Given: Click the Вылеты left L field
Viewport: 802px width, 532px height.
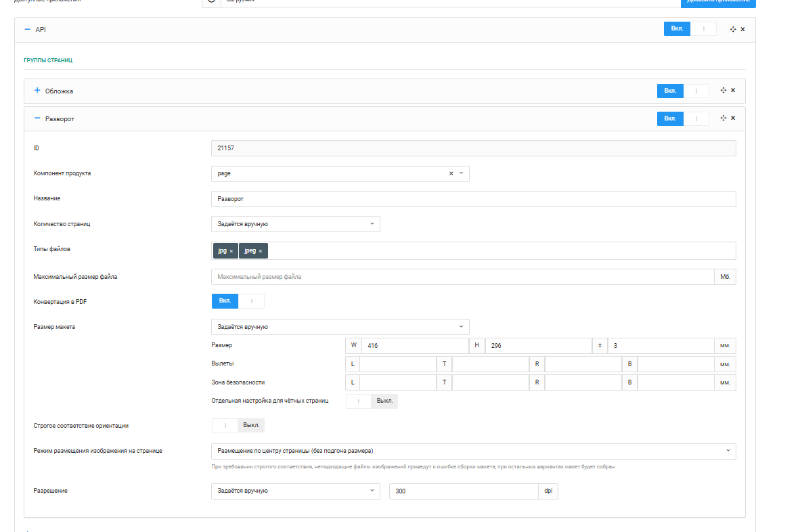Looking at the screenshot, I should (x=398, y=364).
